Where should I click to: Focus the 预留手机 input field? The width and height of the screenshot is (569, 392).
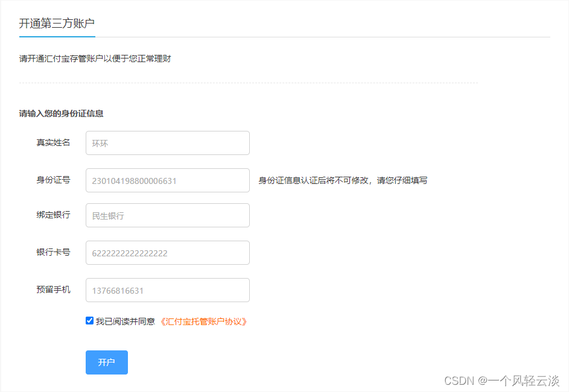point(168,290)
